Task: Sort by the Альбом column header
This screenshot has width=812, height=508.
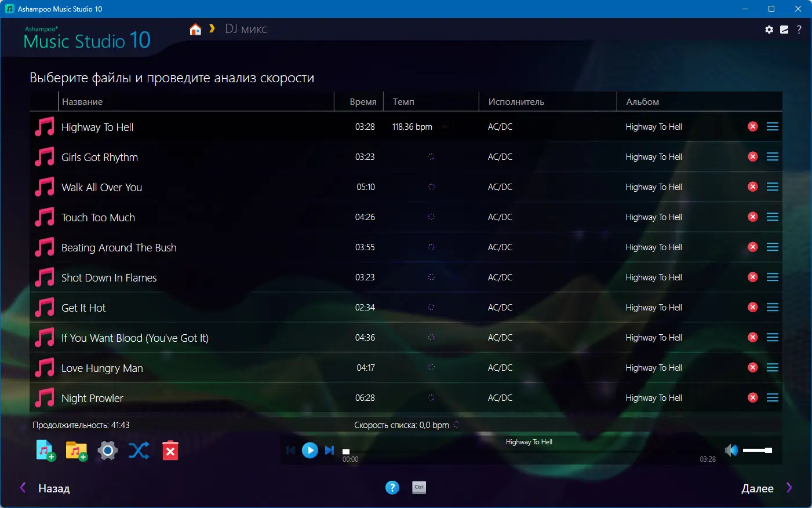Action: pyautogui.click(x=700, y=101)
